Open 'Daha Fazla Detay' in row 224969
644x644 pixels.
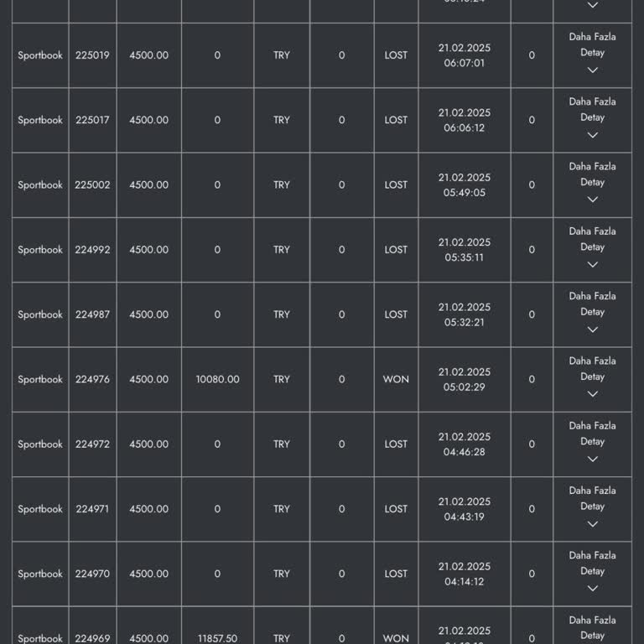592,627
